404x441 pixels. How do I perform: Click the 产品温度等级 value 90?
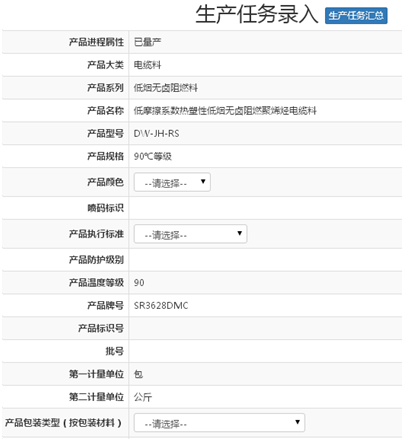point(139,283)
